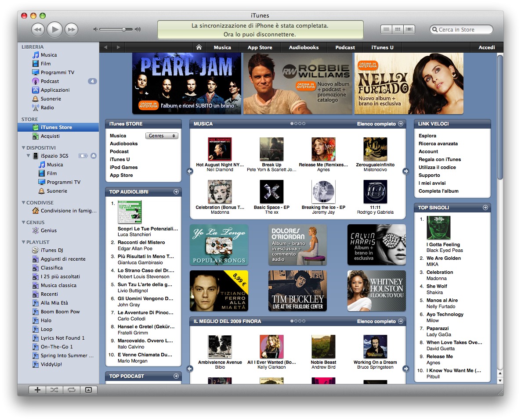Open the TOP SINGOLI arrow link
The image size is (521, 420).
tap(485, 208)
